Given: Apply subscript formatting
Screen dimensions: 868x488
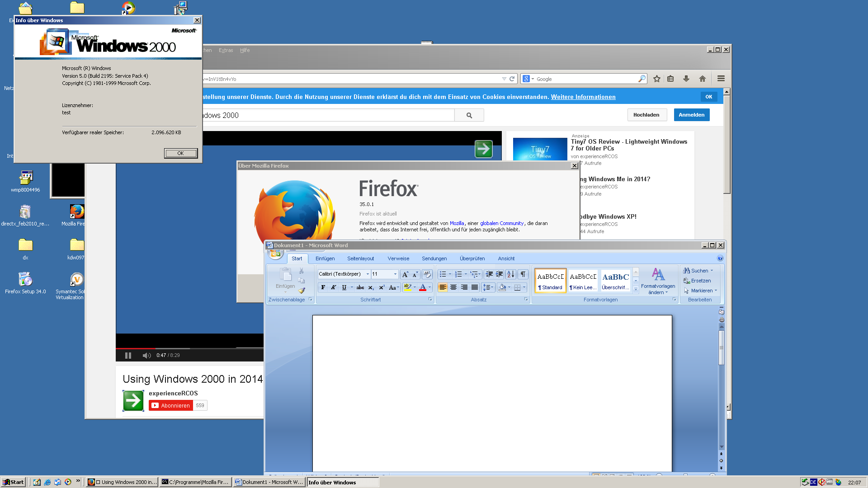Looking at the screenshot, I should (x=371, y=287).
